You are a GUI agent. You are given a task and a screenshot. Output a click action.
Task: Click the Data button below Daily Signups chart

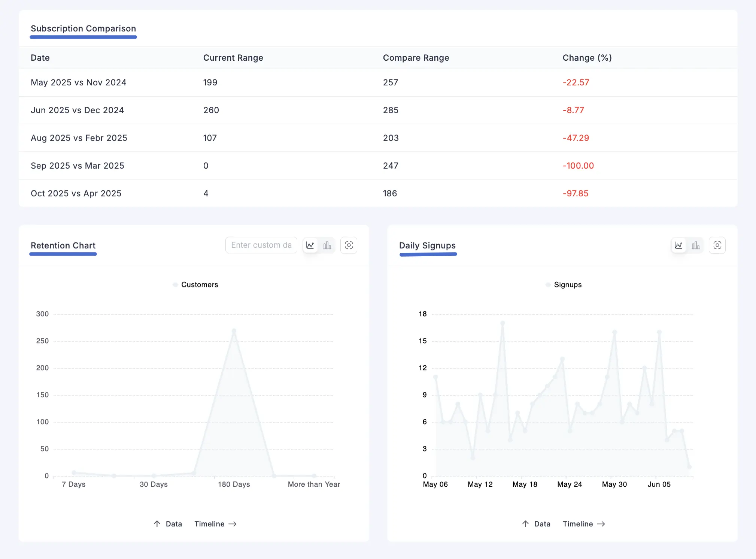541,523
